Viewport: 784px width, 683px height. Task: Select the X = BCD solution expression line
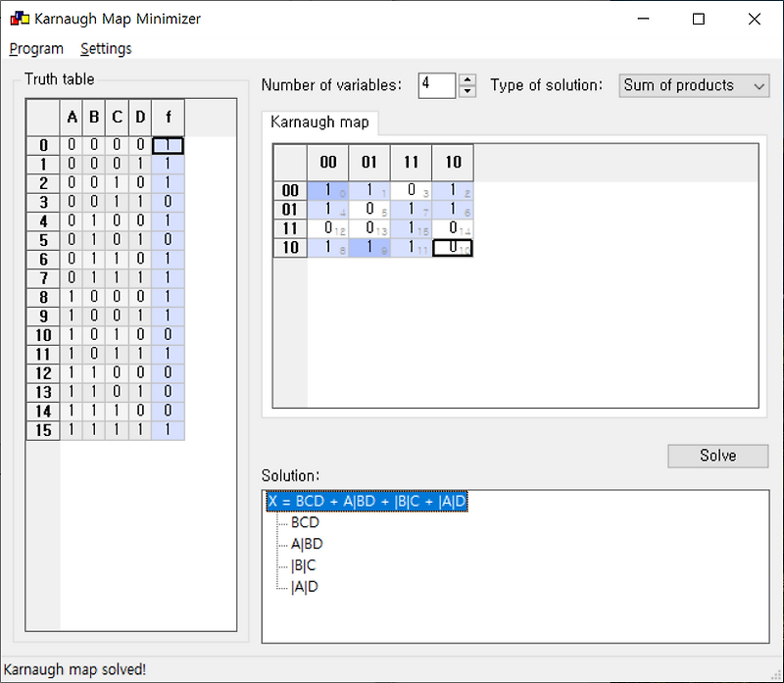tap(367, 501)
